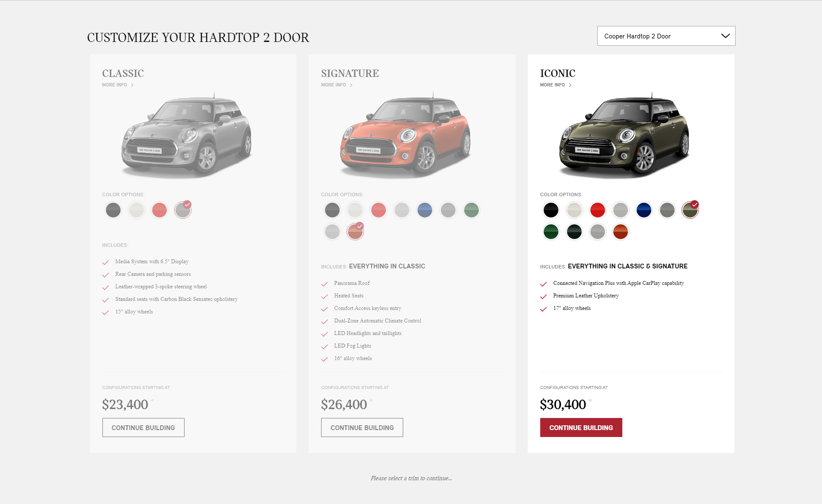
Task: Click the SIGNATURE trim heading
Action: click(x=350, y=73)
